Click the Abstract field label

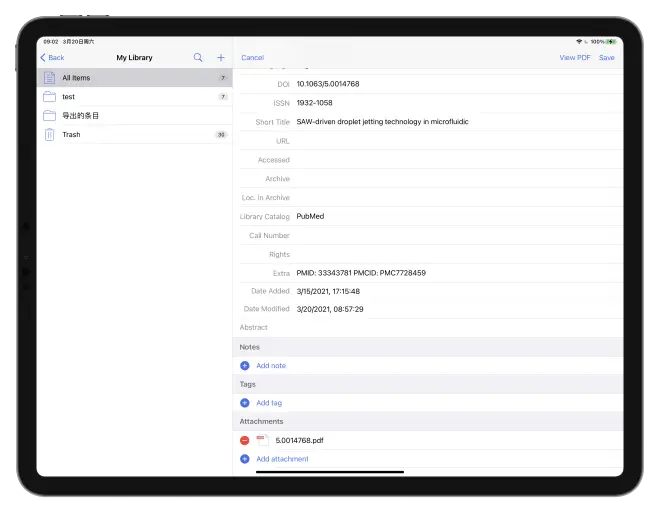253,327
